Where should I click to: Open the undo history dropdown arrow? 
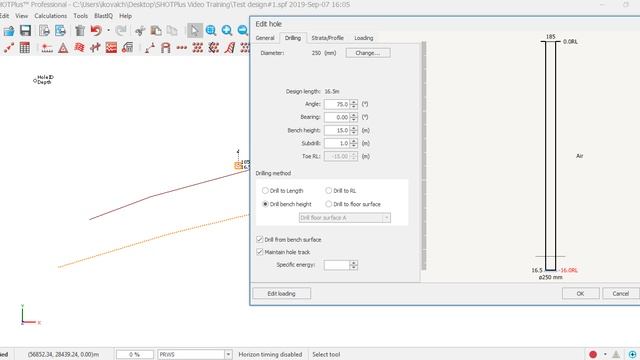pyautogui.click(x=108, y=31)
